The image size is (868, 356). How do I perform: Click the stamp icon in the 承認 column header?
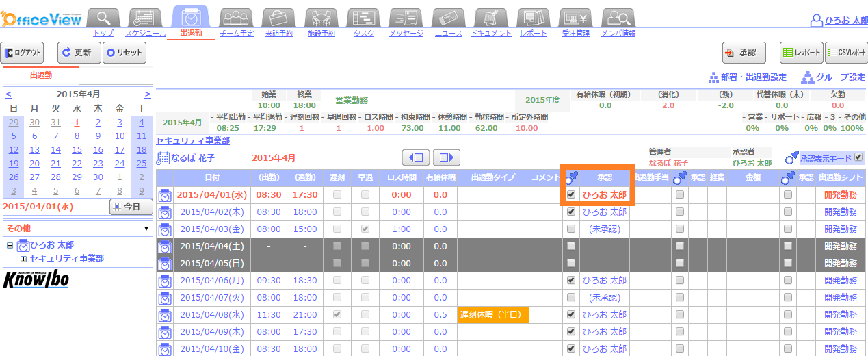(x=571, y=178)
